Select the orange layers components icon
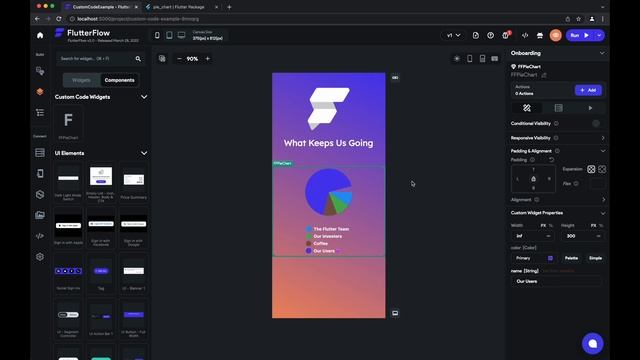The width and height of the screenshot is (640, 360). tap(40, 91)
